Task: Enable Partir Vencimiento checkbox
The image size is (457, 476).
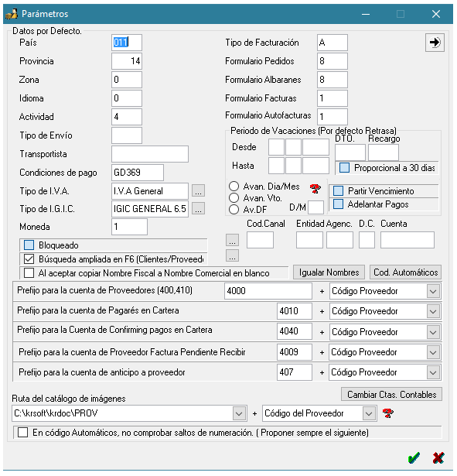Action: [x=338, y=191]
